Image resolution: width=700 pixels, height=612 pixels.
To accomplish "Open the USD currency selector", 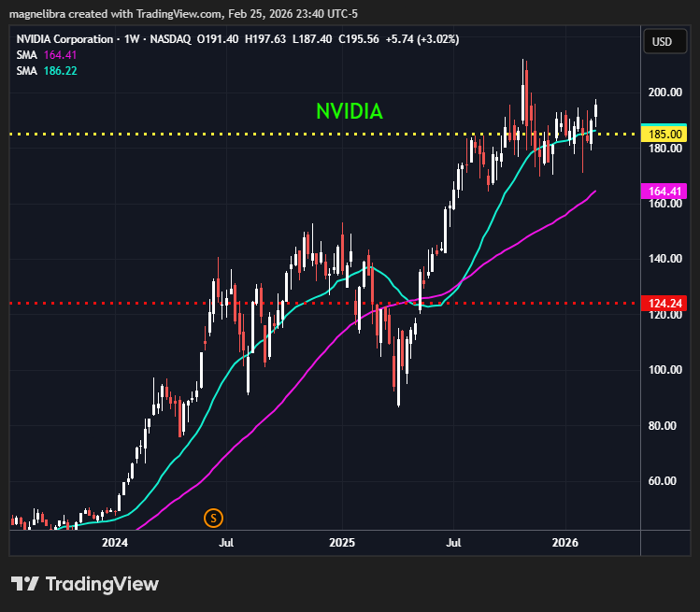I will [x=664, y=41].
